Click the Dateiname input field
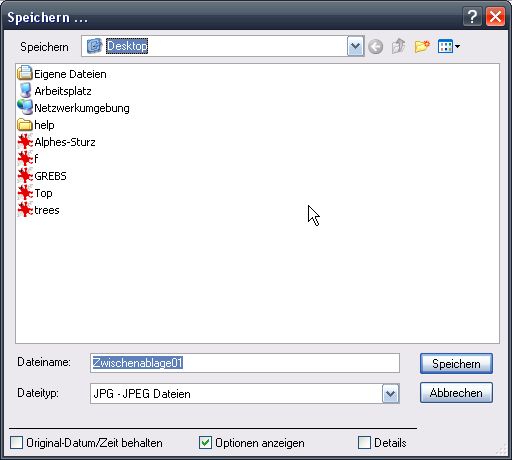The width and height of the screenshot is (512, 460). coord(245,363)
